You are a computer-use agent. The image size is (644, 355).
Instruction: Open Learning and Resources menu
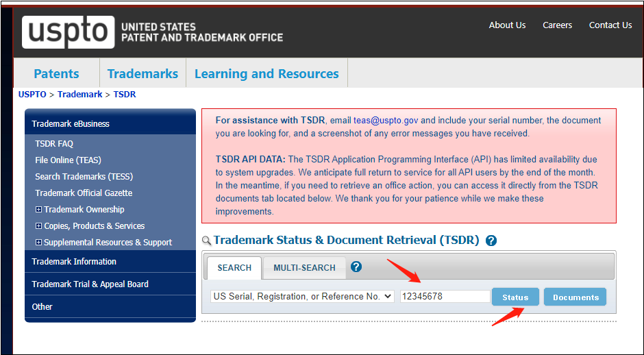coord(267,74)
